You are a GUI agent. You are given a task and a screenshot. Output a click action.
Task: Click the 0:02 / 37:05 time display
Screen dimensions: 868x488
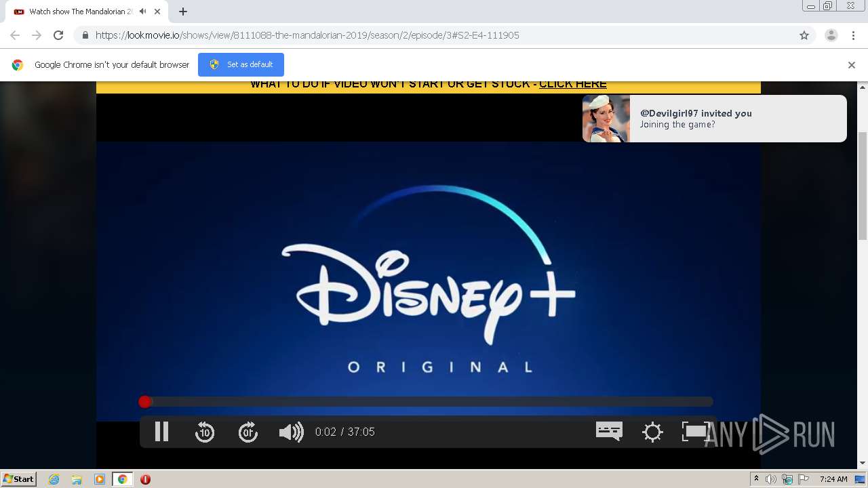coord(344,432)
